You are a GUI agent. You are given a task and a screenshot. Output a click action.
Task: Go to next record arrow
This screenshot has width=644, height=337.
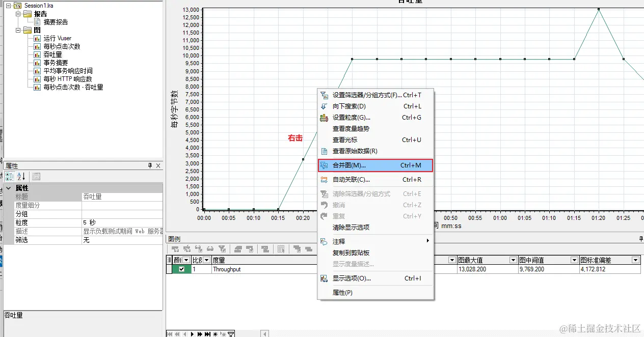point(192,334)
